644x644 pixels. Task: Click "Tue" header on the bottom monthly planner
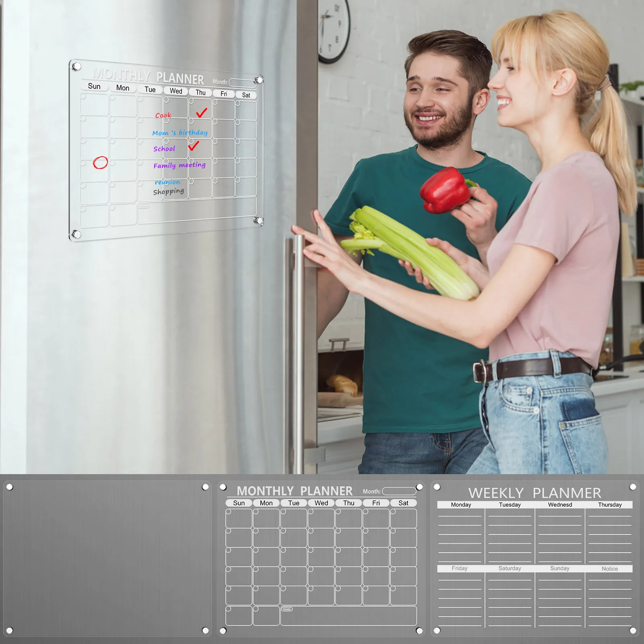coord(294,503)
